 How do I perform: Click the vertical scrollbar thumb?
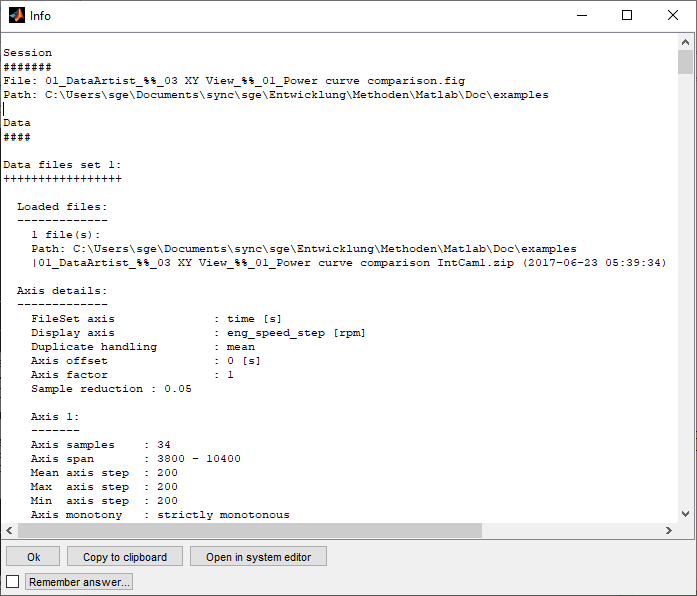(x=685, y=62)
